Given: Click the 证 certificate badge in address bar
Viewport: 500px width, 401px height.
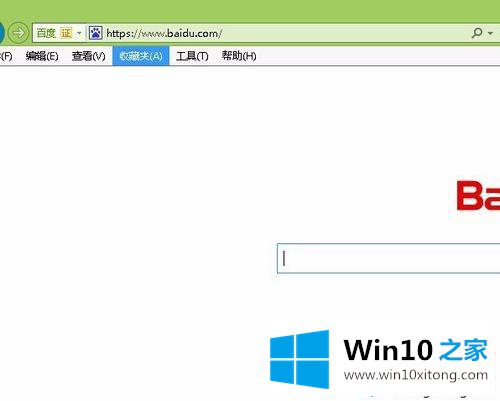Looking at the screenshot, I should coord(66,33).
